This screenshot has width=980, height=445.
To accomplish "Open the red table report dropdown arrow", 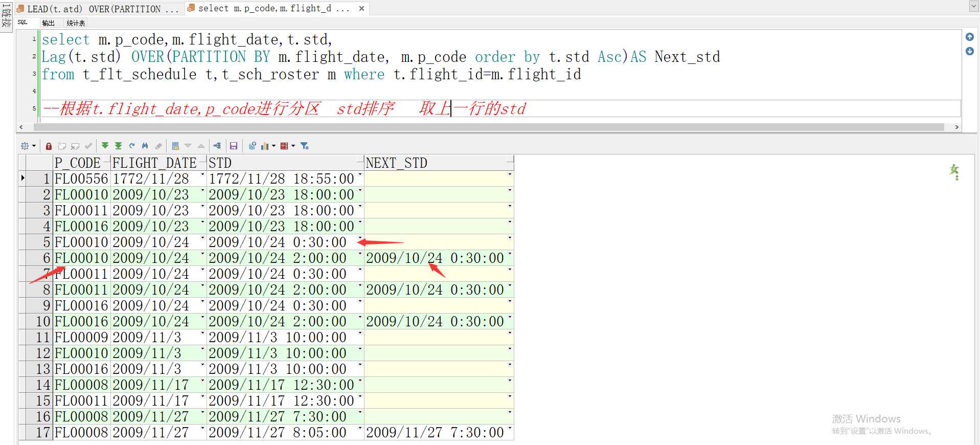I will 293,146.
